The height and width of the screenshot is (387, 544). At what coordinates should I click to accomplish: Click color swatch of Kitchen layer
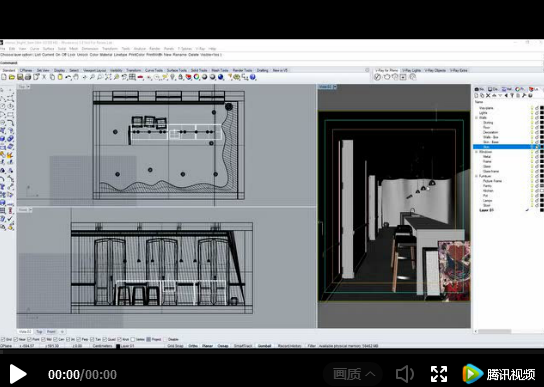pos(542,191)
